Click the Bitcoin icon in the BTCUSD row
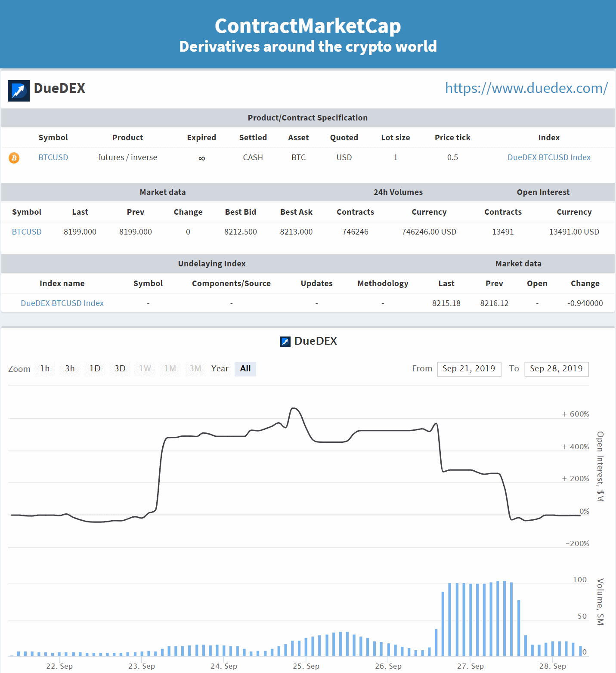The width and height of the screenshot is (616, 673). tap(14, 158)
